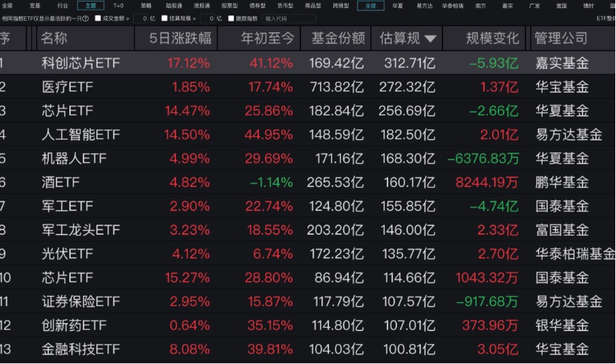Toggle the comparison operator after 估算规模
The image size is (616, 364).
[x=194, y=18]
